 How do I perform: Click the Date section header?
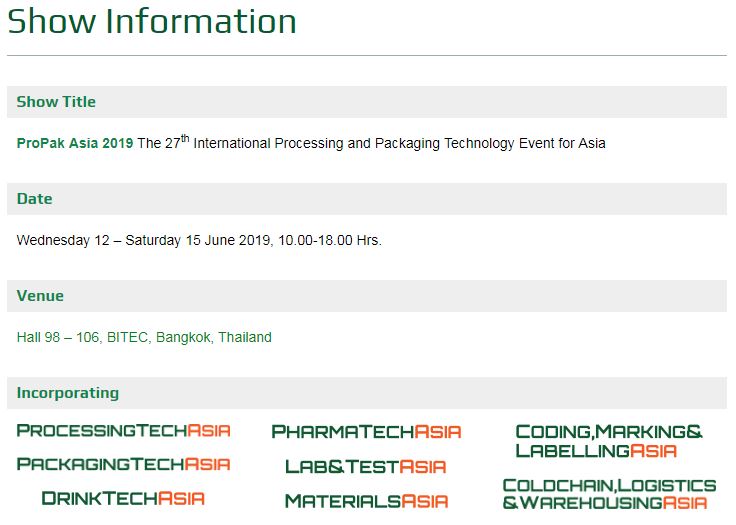click(367, 199)
